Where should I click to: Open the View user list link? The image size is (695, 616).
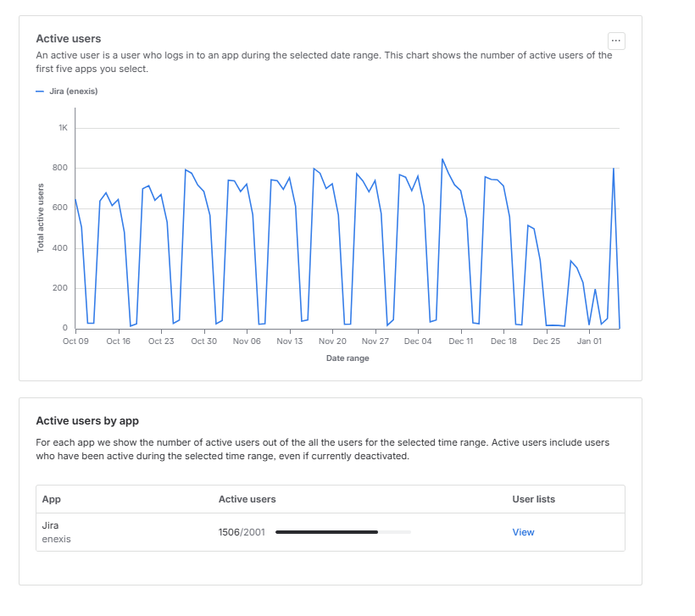tap(523, 532)
